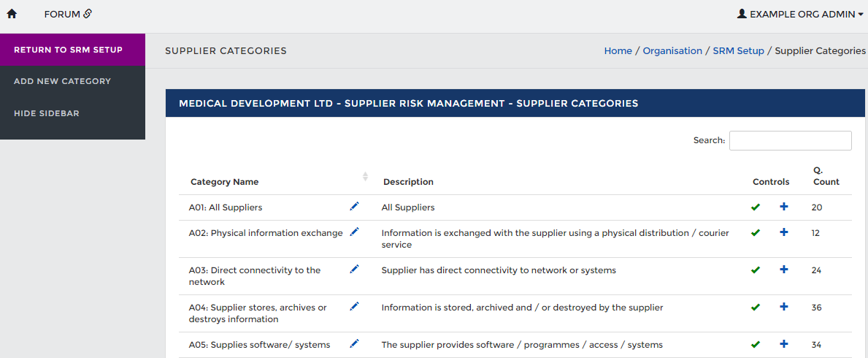868x358 pixels.
Task: Open the Example Org Admin user dropdown
Action: click(x=800, y=14)
